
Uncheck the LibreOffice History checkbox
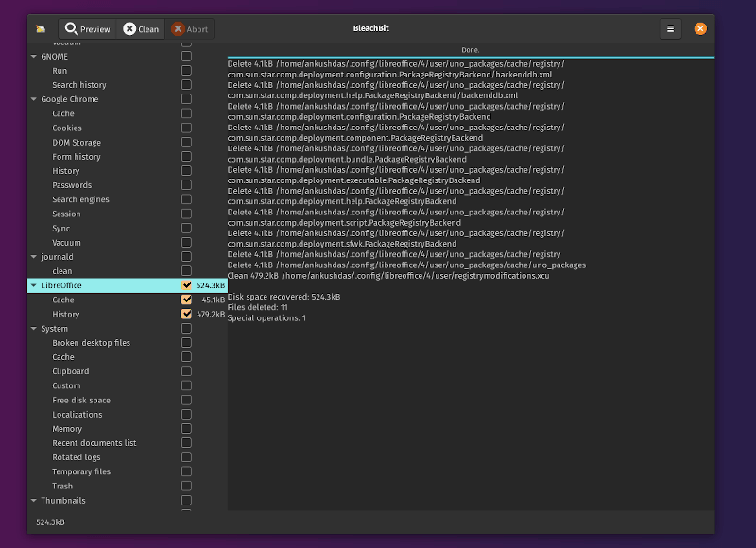[x=186, y=314]
